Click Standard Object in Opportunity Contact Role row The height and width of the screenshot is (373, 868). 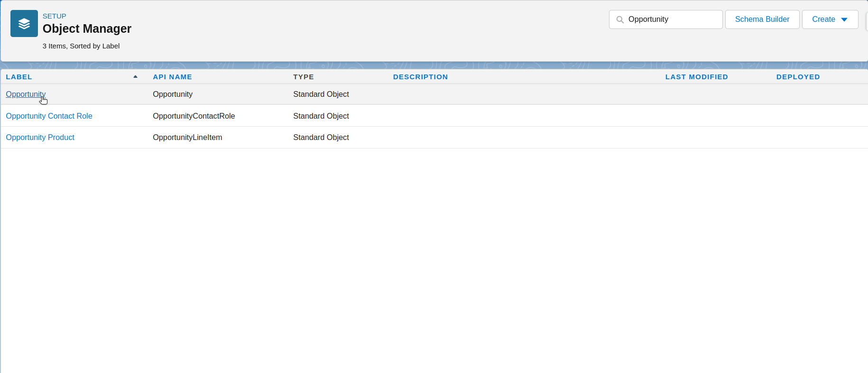click(321, 116)
